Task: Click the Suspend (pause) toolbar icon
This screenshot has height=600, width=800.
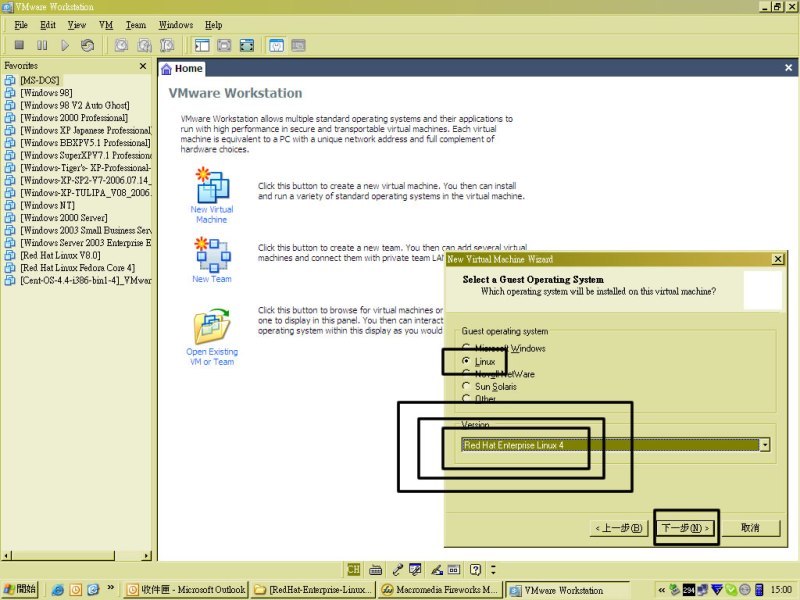Action: (42, 45)
